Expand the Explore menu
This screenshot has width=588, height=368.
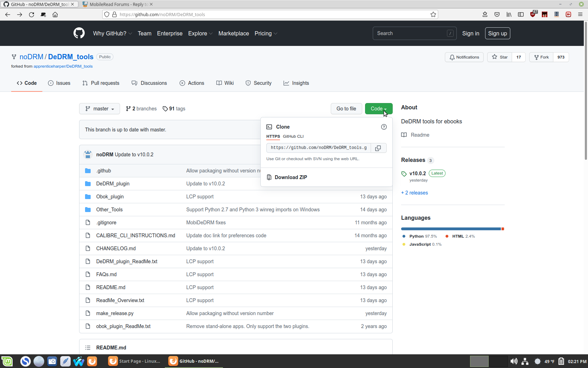click(200, 33)
